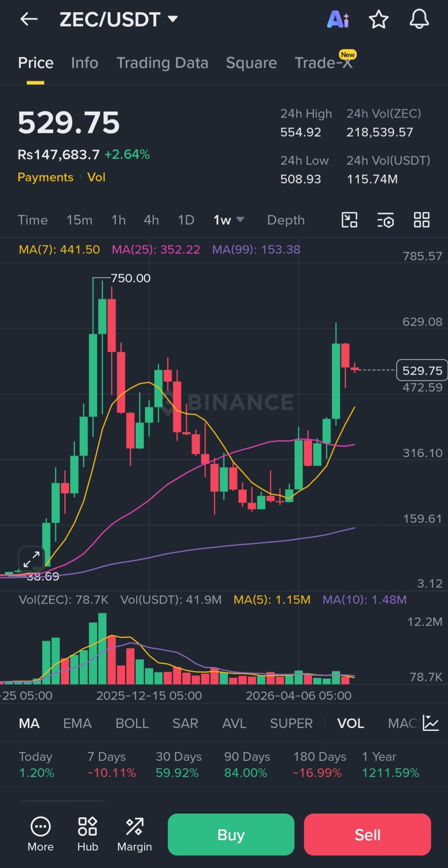448x868 pixels.
Task: Open the four-square chart layout icon
Action: [x=421, y=220]
